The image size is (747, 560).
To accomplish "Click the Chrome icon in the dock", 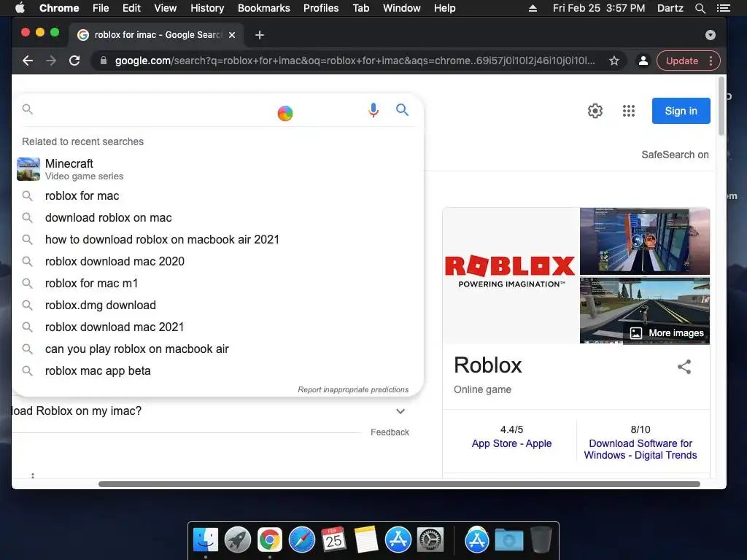I will [x=270, y=540].
